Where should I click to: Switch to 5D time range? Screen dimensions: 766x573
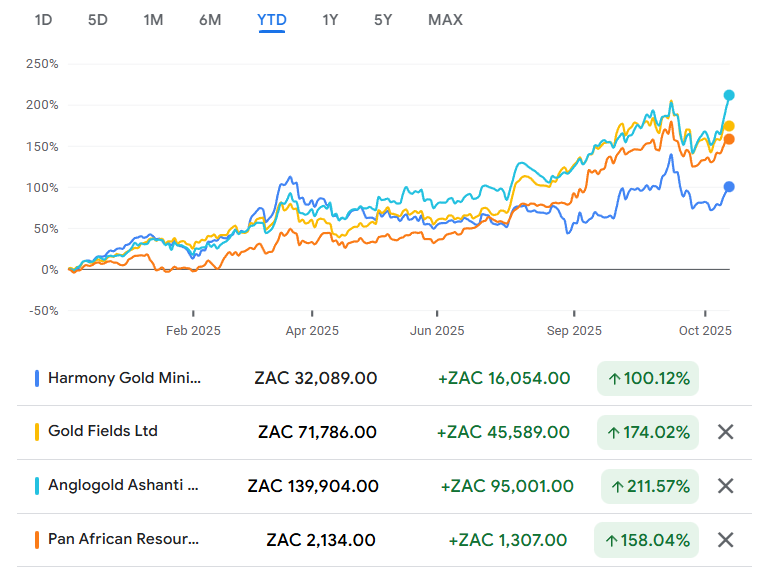98,19
